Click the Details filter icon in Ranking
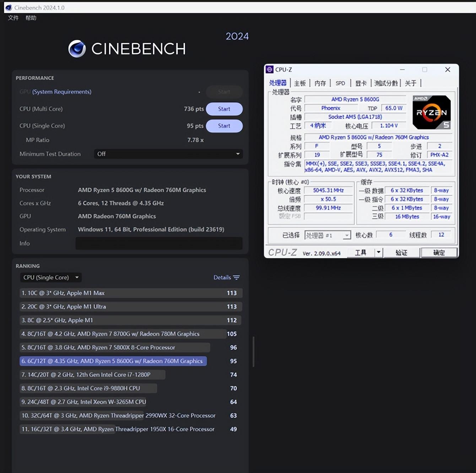 pyautogui.click(x=237, y=277)
